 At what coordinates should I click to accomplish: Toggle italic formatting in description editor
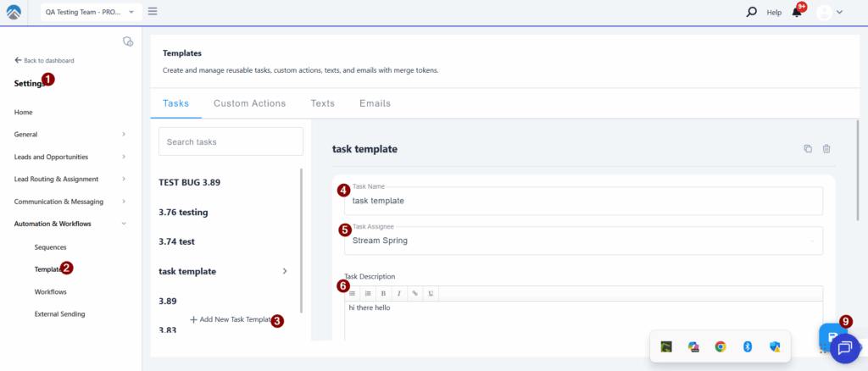pyautogui.click(x=398, y=293)
